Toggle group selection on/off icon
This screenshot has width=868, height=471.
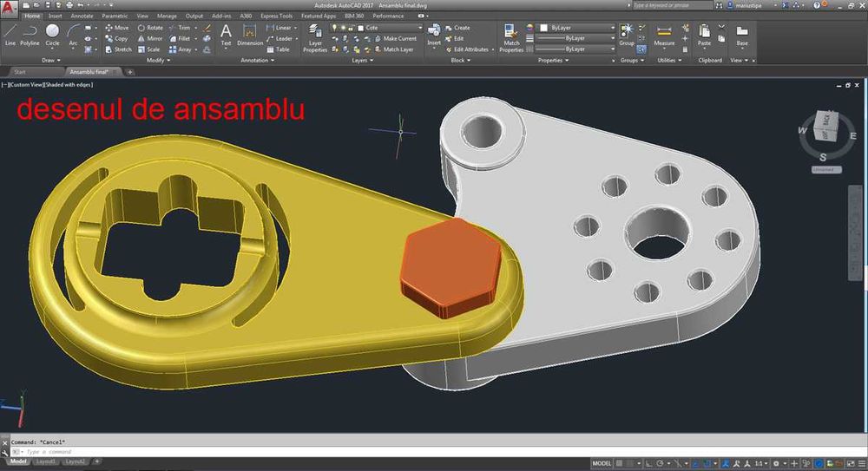641,49
